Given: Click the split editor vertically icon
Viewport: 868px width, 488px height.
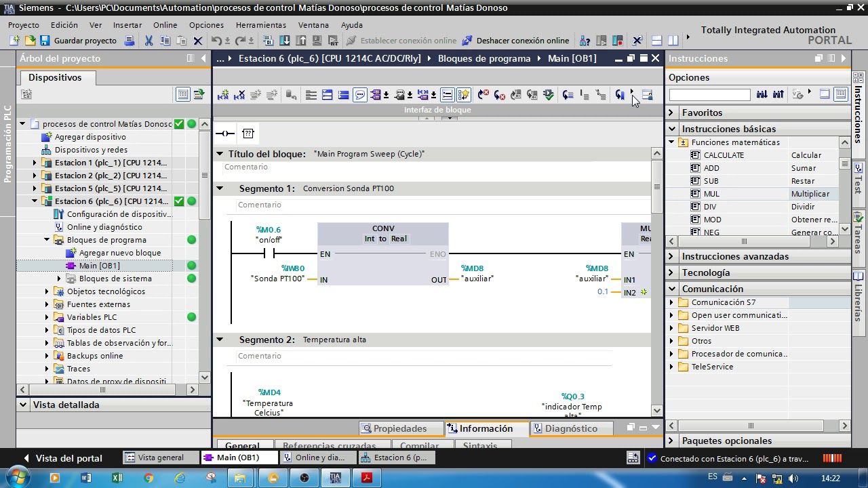Looking at the screenshot, I should click(x=673, y=41).
